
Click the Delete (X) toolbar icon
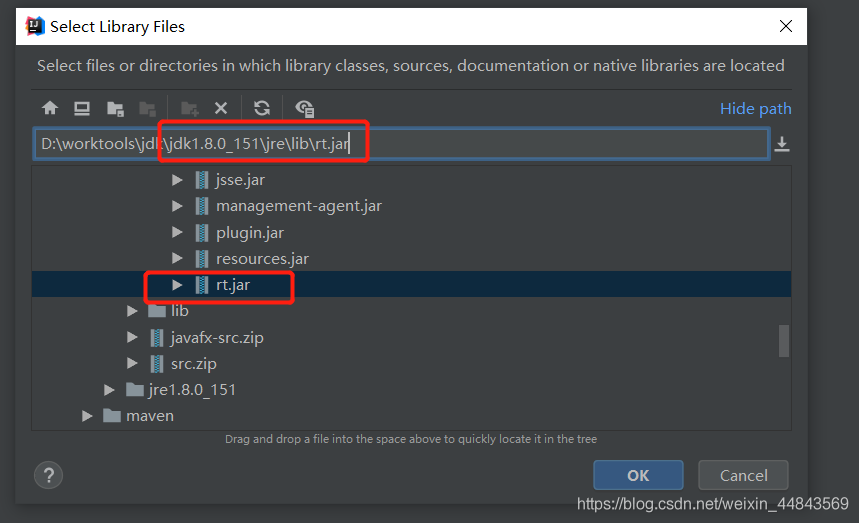coord(221,108)
